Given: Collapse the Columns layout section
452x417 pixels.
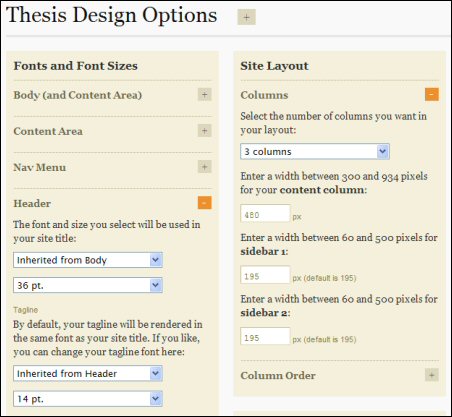Looking at the screenshot, I should pyautogui.click(x=432, y=94).
